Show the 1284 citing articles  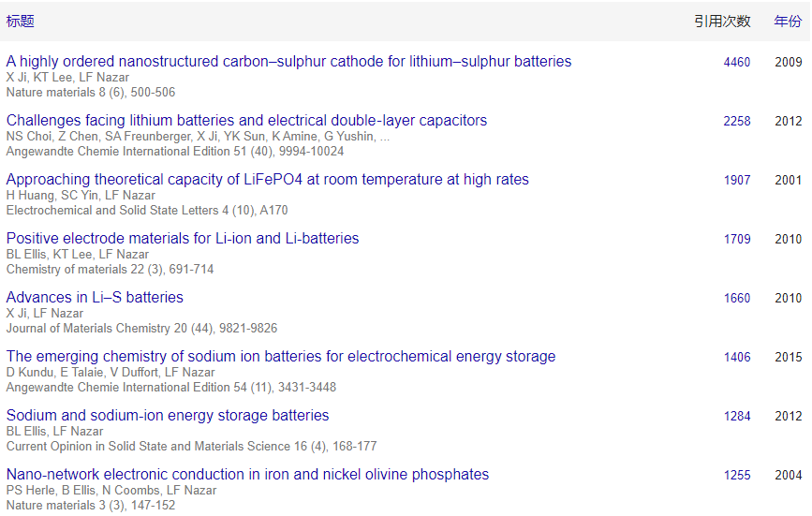pos(737,416)
